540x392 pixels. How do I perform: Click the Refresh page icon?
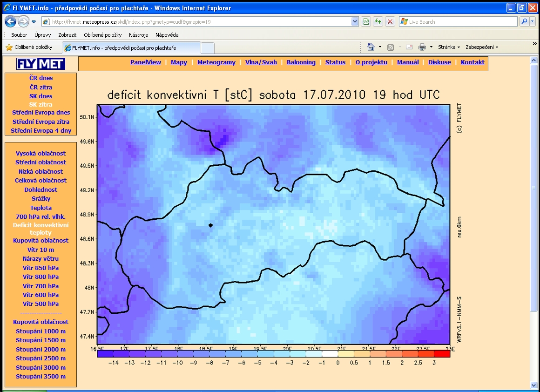(x=378, y=22)
